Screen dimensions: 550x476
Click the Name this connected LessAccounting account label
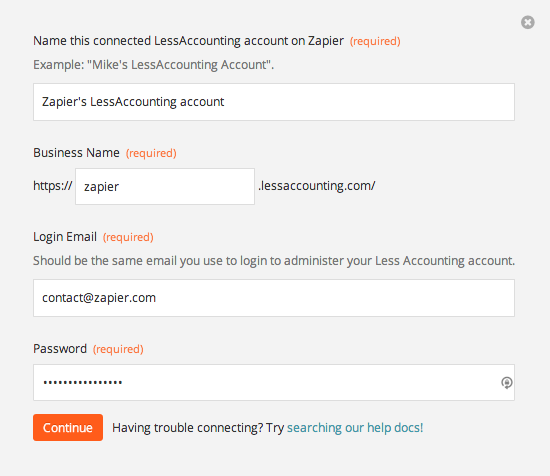(x=188, y=41)
